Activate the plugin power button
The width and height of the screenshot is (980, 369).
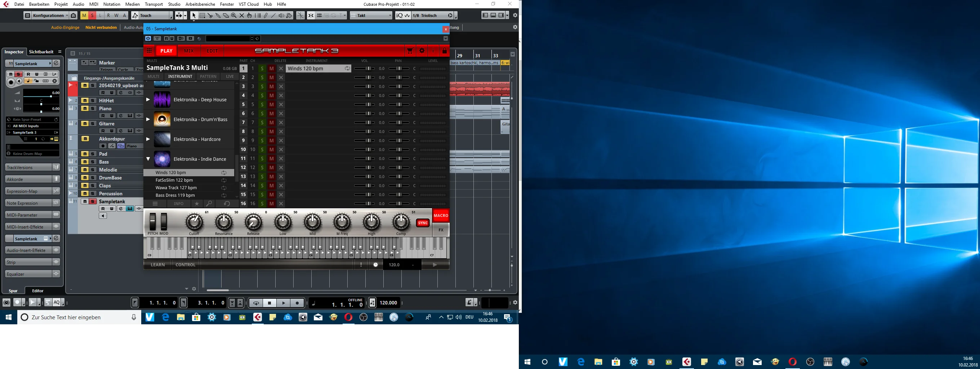point(148,39)
